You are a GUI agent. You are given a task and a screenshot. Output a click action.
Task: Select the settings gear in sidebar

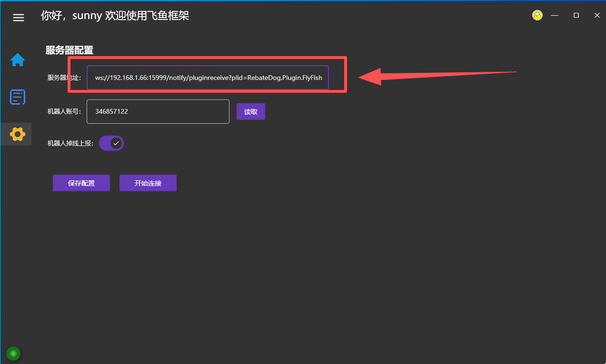tap(18, 134)
